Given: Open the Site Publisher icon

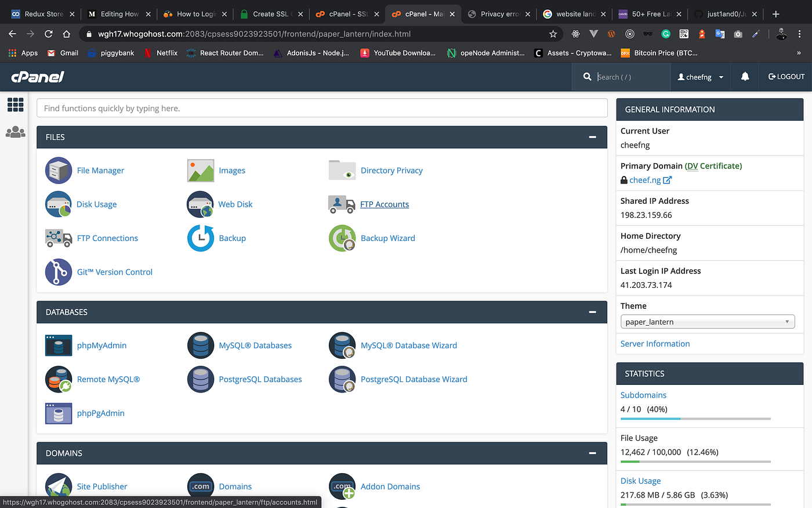Looking at the screenshot, I should (x=59, y=487).
